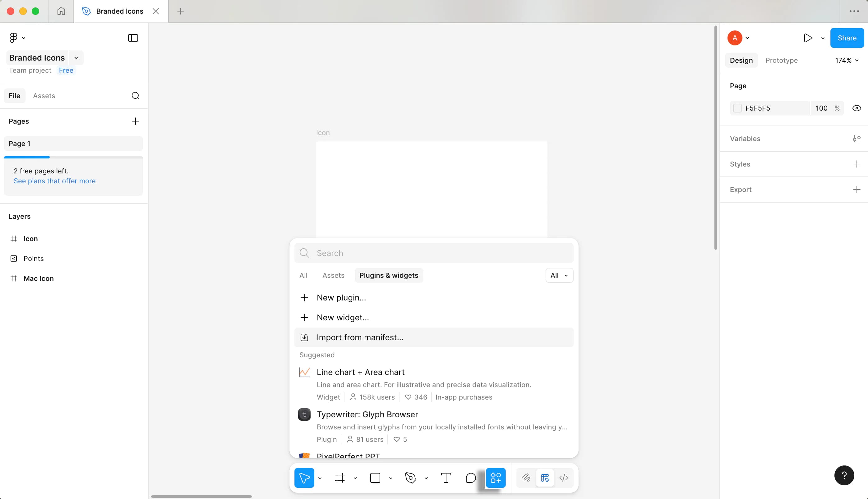Toggle page background visibility eye
Viewport: 868px width, 499px height.
pos(856,108)
